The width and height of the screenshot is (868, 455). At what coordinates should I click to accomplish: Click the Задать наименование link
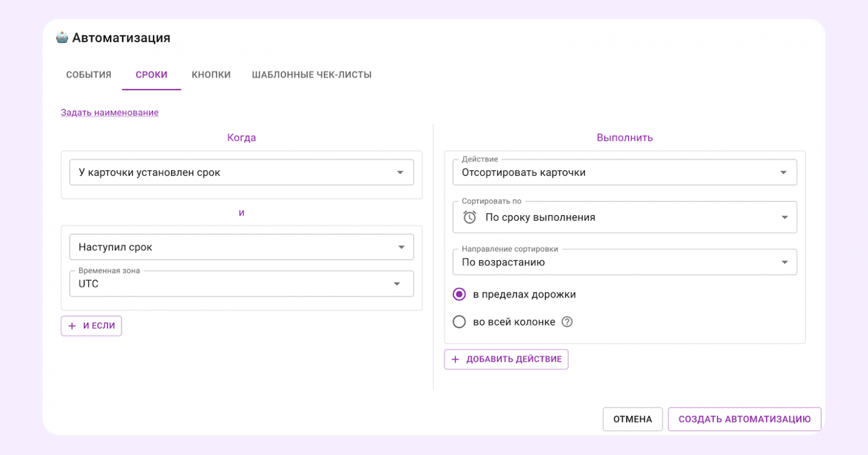click(109, 112)
